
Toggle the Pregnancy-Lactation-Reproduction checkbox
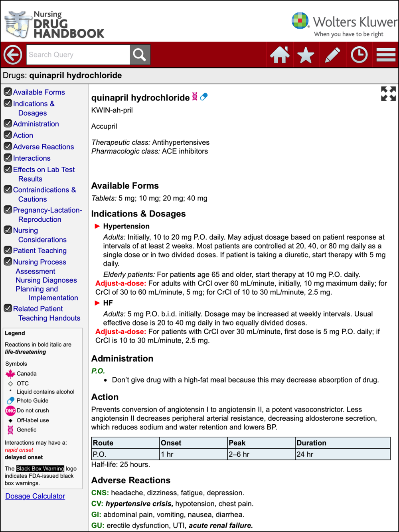tap(8, 210)
